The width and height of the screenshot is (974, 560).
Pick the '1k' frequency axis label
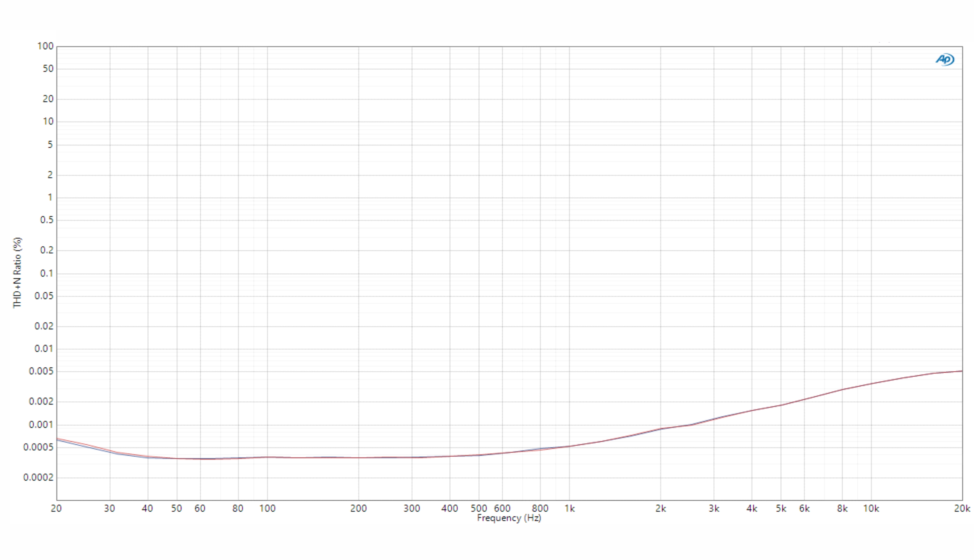(x=570, y=508)
